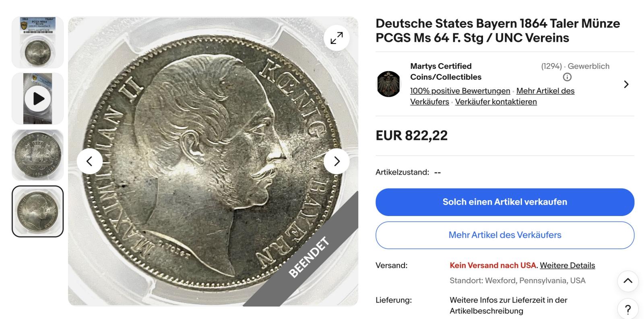Open Mehr Artikel des Verkäufers text link
Image resolution: width=644 pixels, height=319 pixels.
[x=492, y=96]
